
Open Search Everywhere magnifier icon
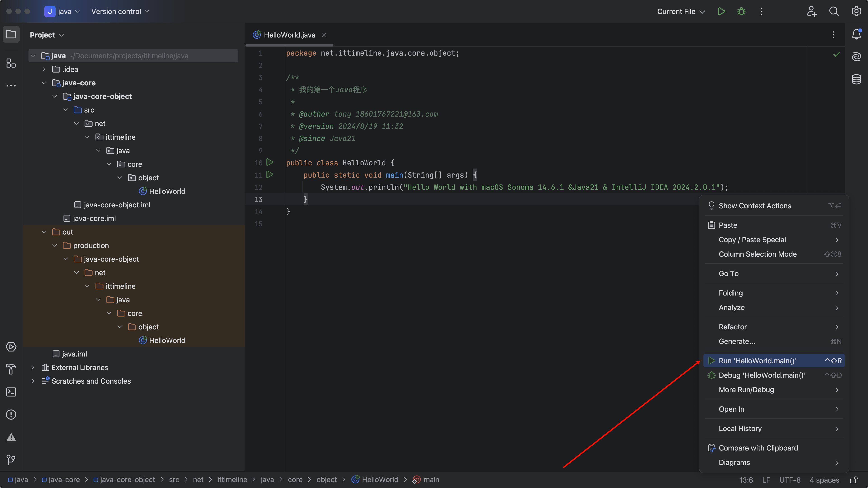point(834,12)
